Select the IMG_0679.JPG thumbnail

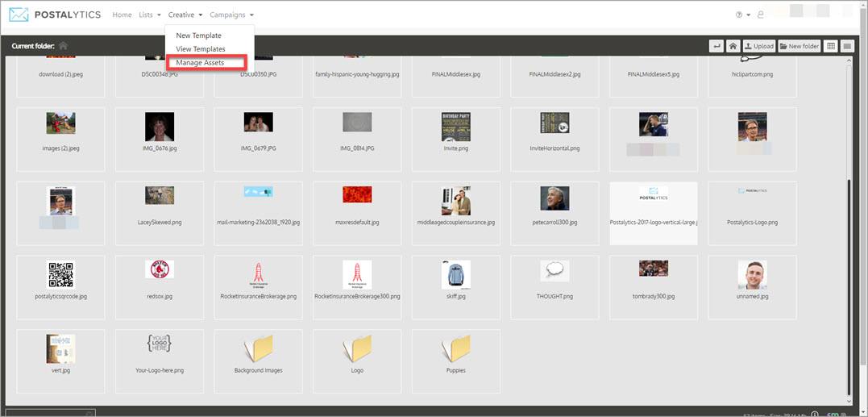coord(259,123)
